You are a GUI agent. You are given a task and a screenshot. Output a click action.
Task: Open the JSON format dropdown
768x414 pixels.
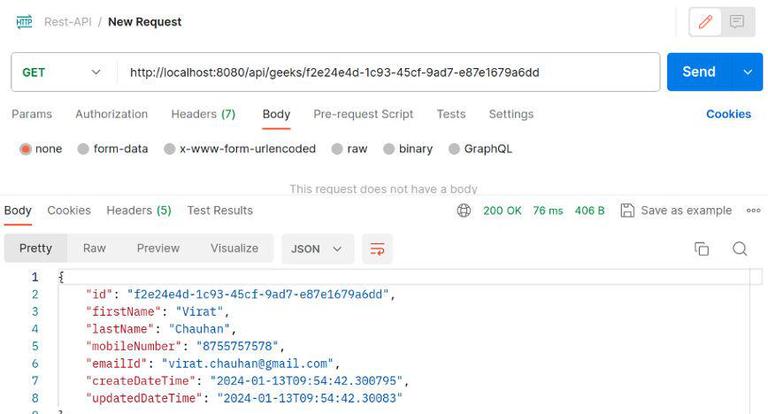tap(317, 249)
